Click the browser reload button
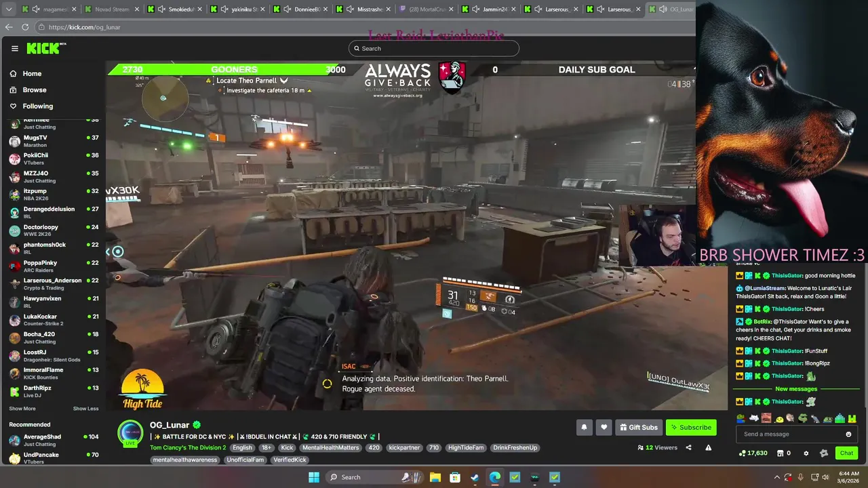 coord(25,27)
